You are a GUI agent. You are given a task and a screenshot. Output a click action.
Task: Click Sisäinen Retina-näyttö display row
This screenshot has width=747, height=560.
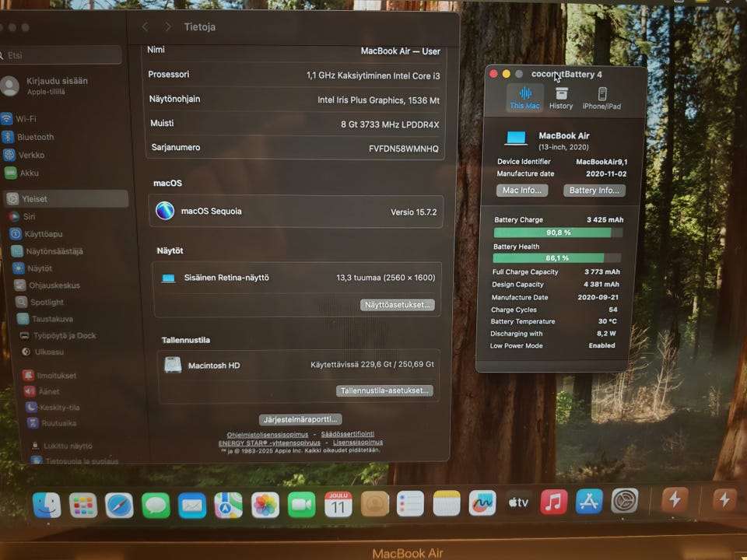(297, 278)
